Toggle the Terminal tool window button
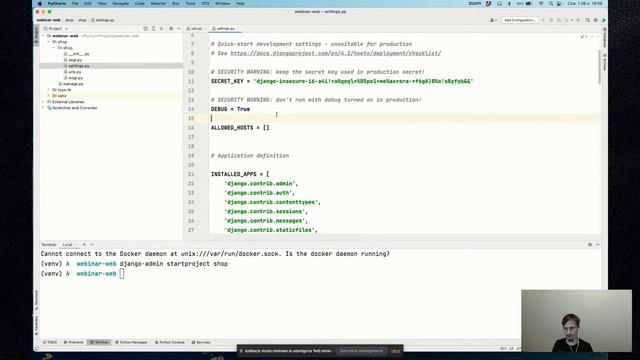This screenshot has width=640, height=360. coord(99,342)
